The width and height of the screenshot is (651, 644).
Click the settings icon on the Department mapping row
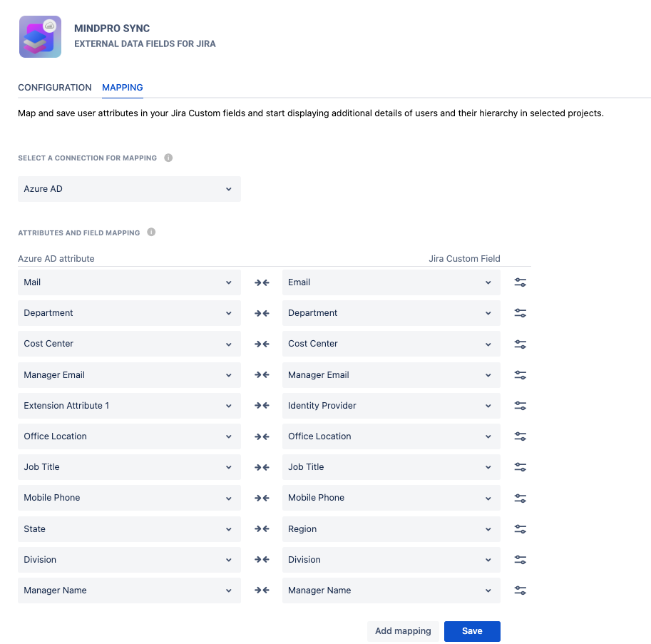click(x=520, y=312)
